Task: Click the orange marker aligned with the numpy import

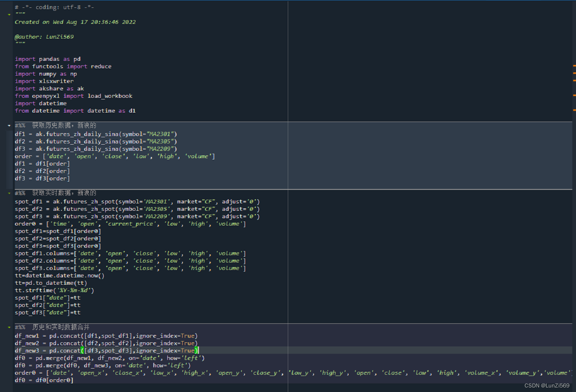Action: pyautogui.click(x=573, y=74)
